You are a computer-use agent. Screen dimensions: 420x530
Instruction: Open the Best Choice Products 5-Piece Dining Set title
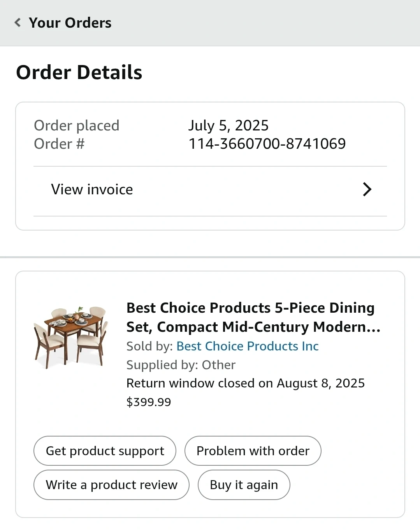point(253,317)
